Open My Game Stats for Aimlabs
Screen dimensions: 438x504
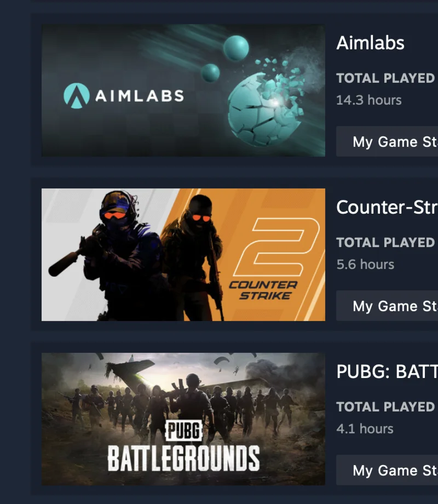[x=387, y=141]
